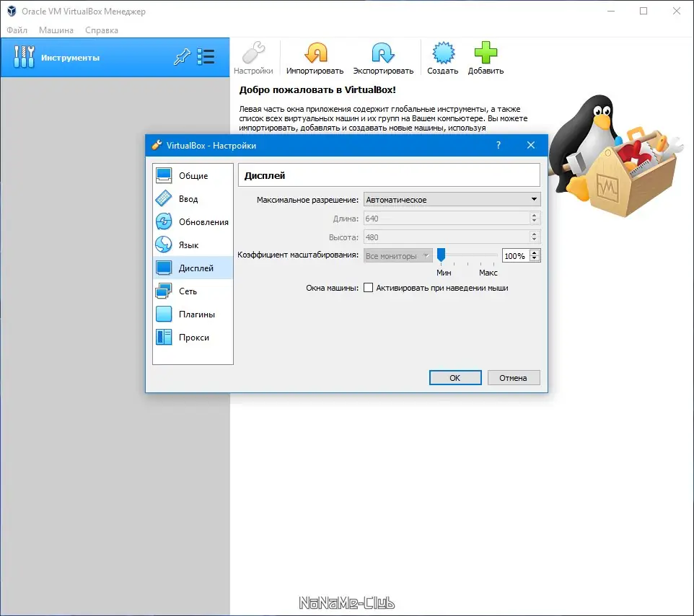Click the Общие monitor icon in settings list
The height and width of the screenshot is (616, 694).
[164, 175]
